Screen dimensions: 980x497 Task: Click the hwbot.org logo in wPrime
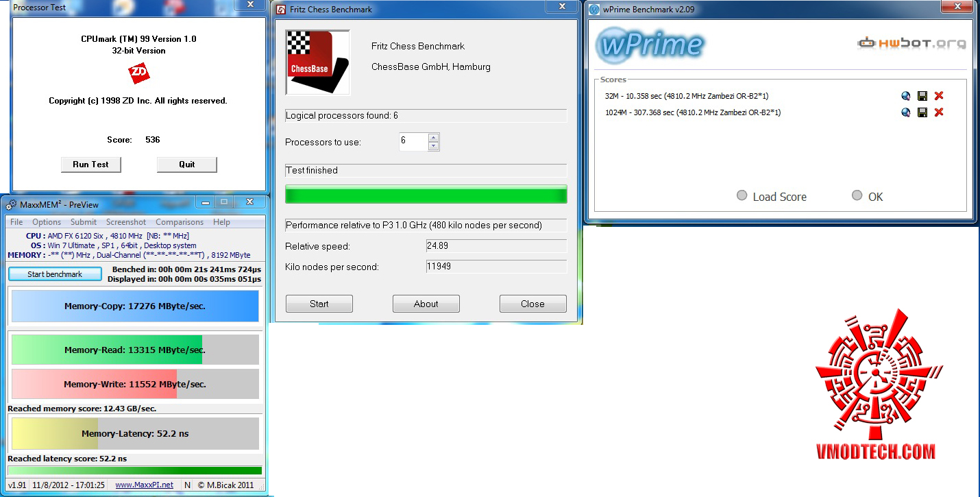(x=911, y=43)
